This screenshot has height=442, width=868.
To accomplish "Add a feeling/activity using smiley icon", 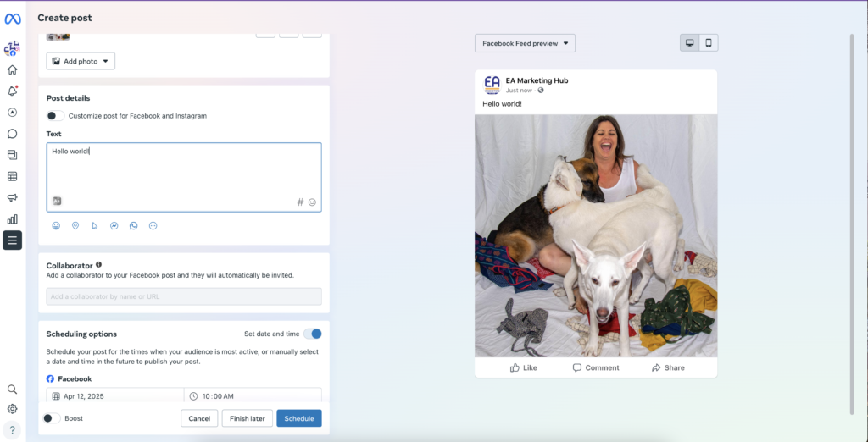I will coord(56,226).
